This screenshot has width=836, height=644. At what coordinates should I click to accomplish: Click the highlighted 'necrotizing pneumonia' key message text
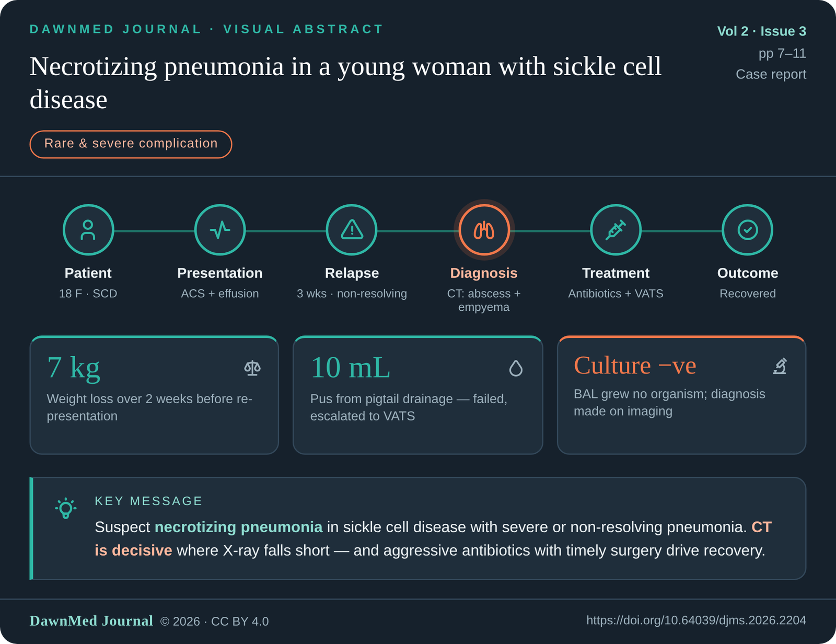point(239,527)
